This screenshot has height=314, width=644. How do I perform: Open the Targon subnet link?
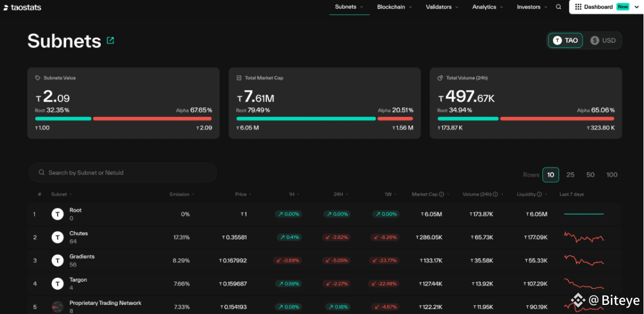click(x=78, y=280)
